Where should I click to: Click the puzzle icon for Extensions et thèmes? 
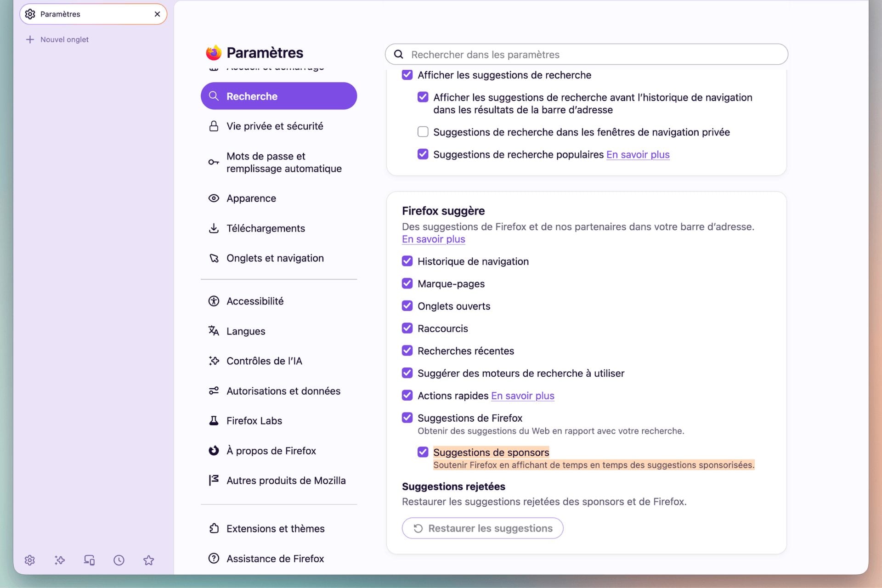214,528
